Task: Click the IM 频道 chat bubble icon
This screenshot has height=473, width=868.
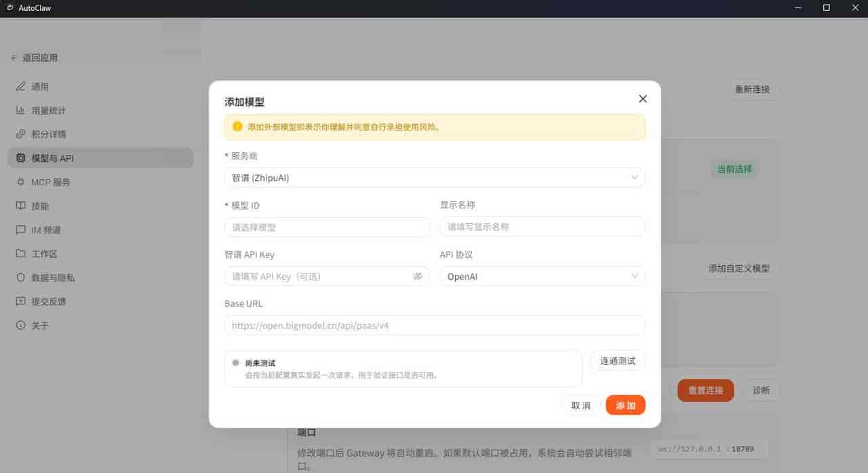Action: coord(20,229)
